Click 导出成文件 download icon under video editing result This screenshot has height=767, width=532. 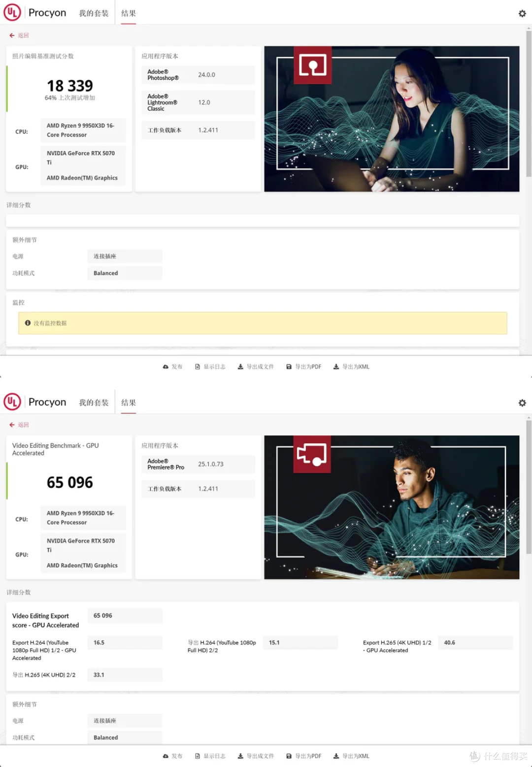tap(240, 756)
